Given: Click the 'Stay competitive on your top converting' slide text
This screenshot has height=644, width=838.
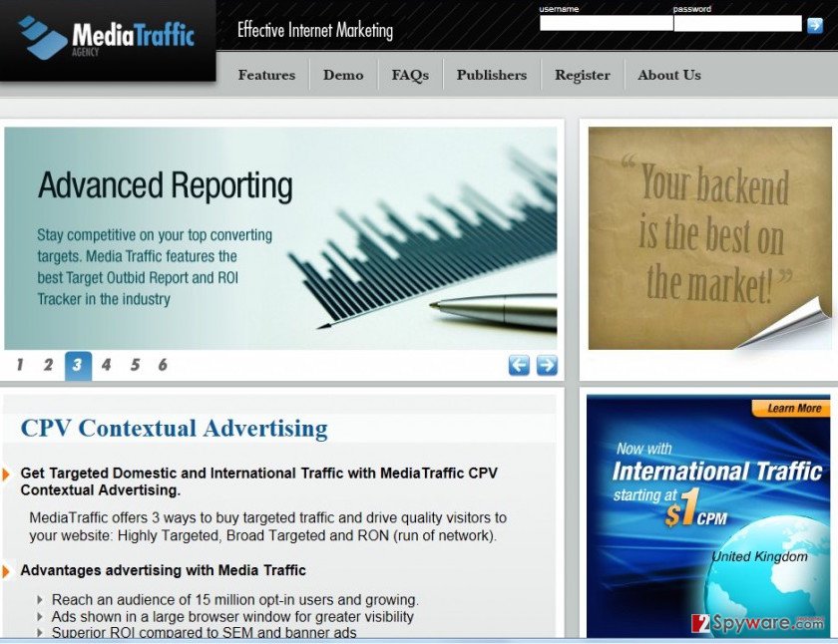Looking at the screenshot, I should tap(155, 267).
